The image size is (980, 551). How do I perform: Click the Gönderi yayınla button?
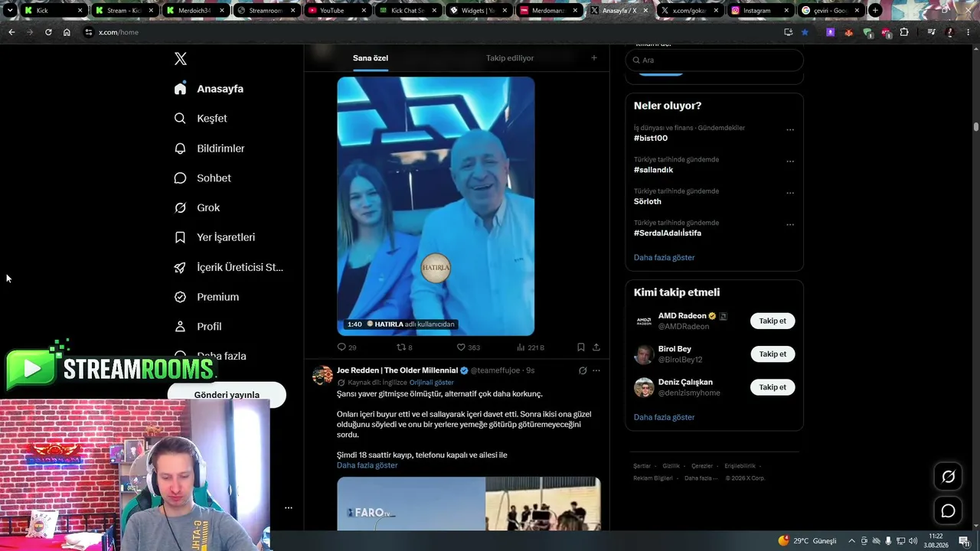point(227,395)
